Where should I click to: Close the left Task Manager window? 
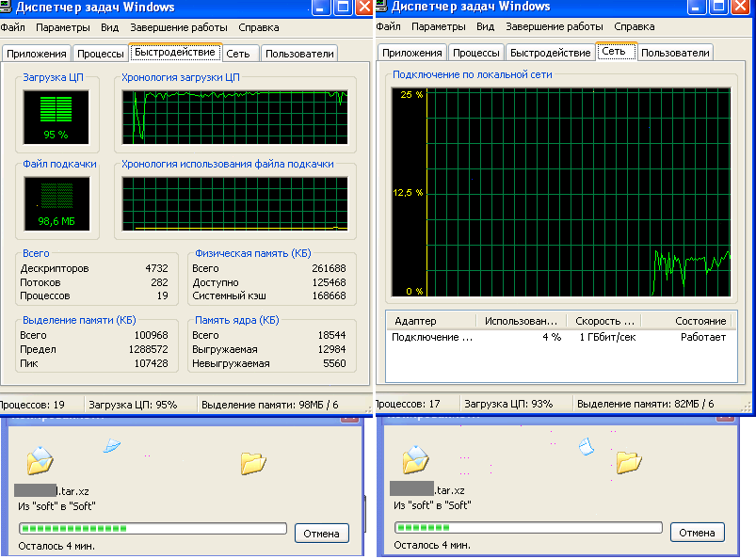pos(364,8)
